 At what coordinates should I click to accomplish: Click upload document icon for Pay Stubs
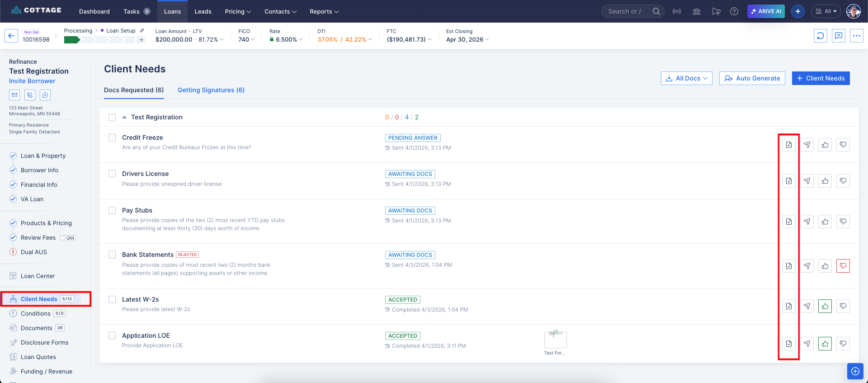click(789, 222)
